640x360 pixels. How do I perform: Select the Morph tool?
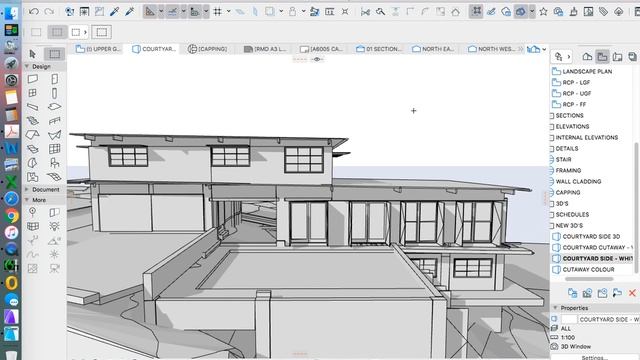coord(33,163)
